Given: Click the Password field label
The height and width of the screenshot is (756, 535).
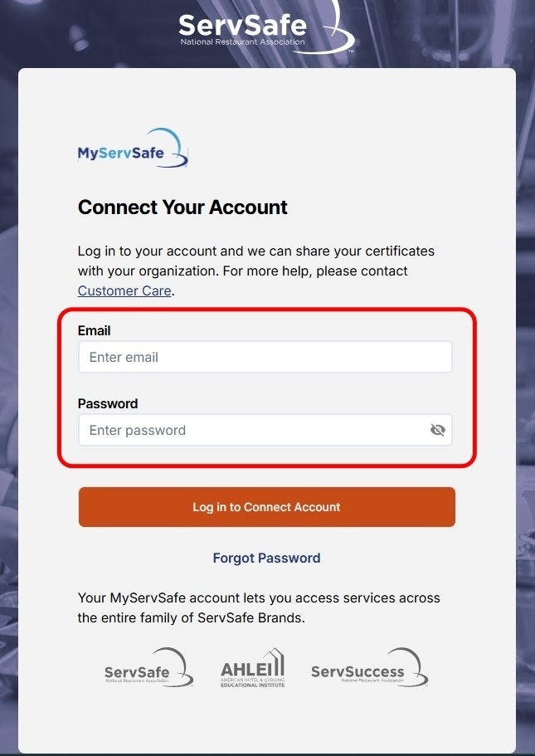Looking at the screenshot, I should pyautogui.click(x=108, y=403).
